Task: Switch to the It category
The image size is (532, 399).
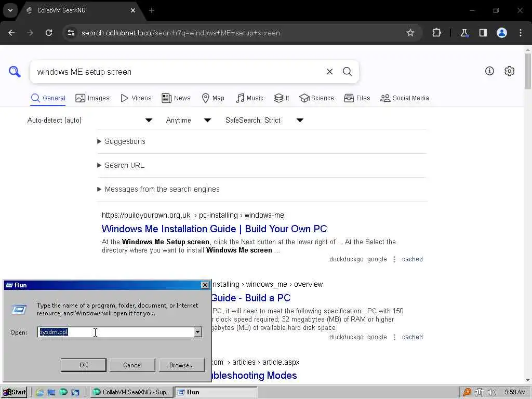Action: [282, 98]
